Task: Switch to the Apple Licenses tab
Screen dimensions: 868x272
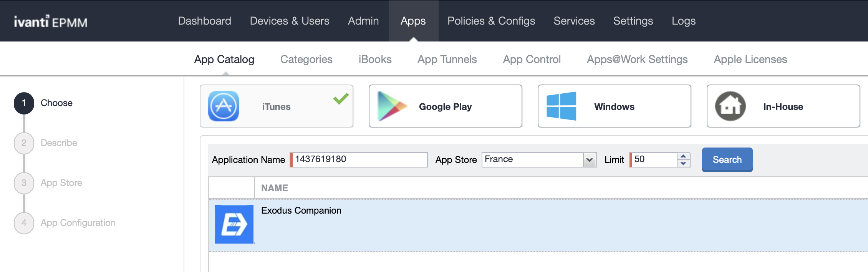Action: pos(750,59)
